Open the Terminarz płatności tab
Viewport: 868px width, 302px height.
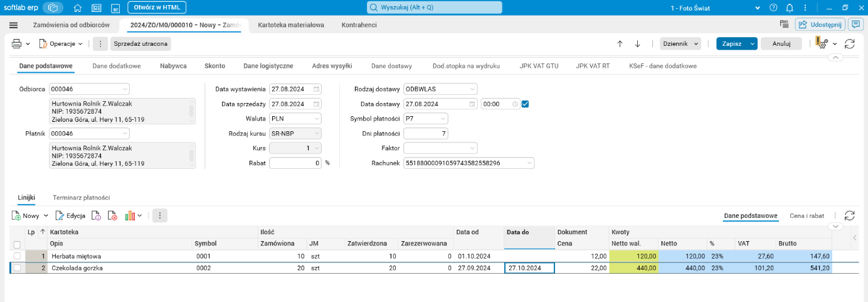(82, 197)
